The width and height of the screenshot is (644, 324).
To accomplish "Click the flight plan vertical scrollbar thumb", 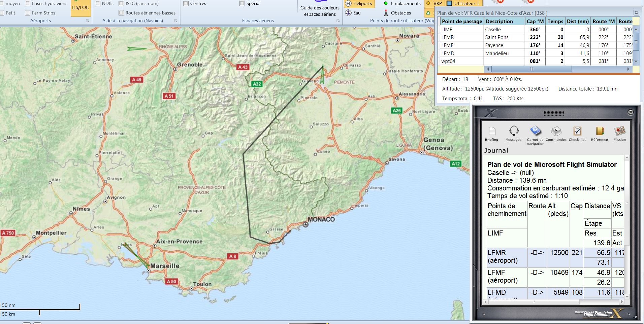I will (x=636, y=42).
